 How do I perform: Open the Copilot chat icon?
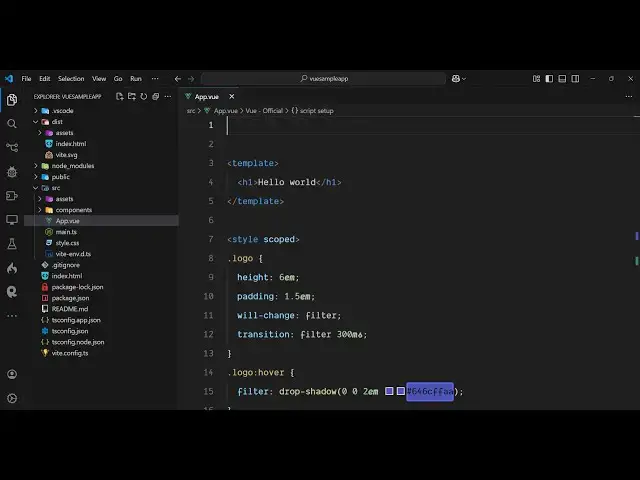(456, 79)
